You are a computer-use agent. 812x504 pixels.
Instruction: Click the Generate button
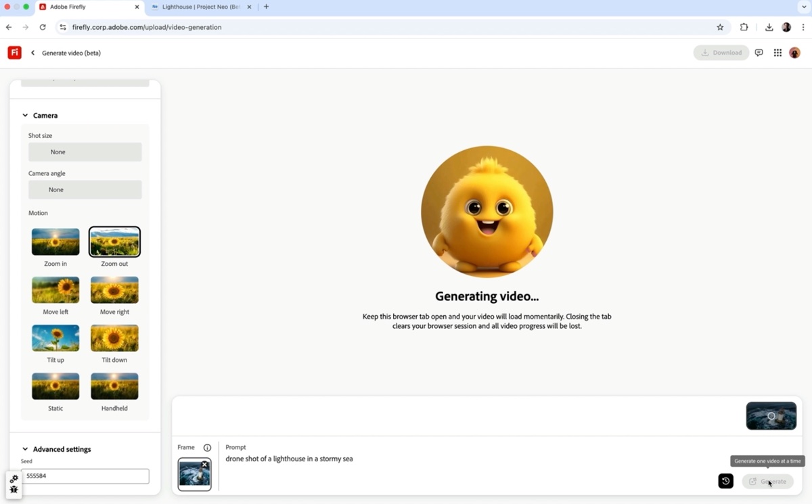(x=767, y=482)
